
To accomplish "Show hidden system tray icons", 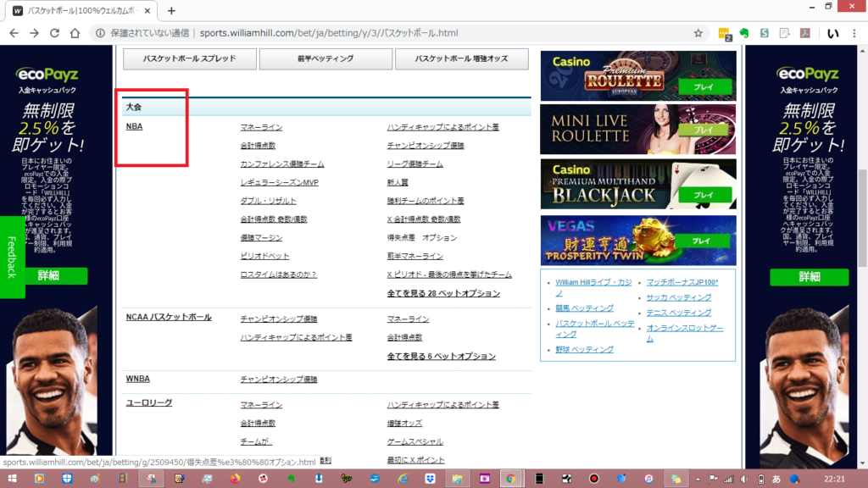I will [x=698, y=480].
